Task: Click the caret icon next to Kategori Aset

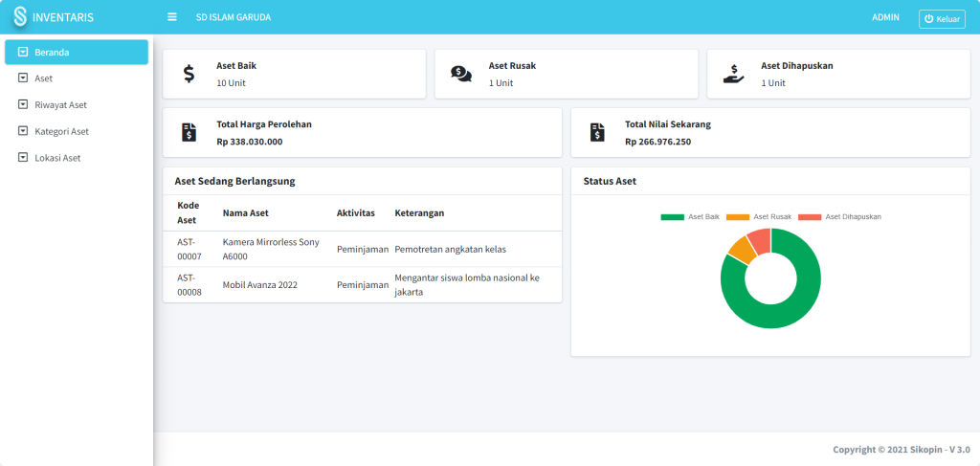Action: pyautogui.click(x=23, y=131)
